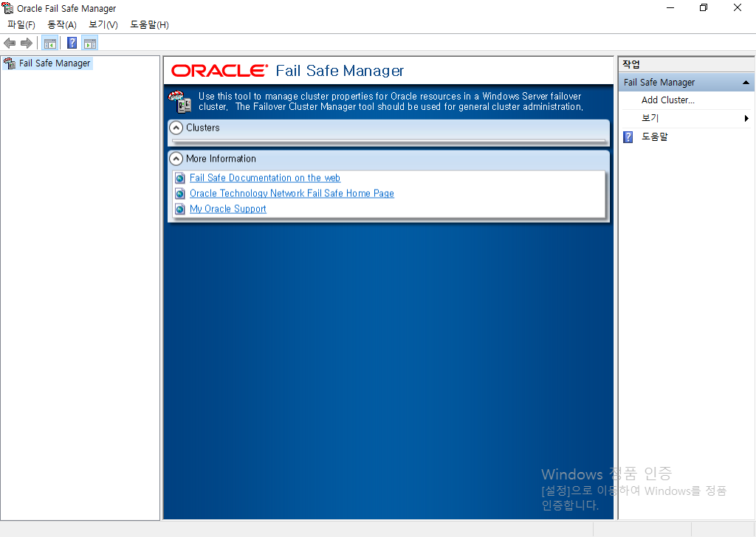Collapse the Clusters section
This screenshot has height=537, width=756.
click(176, 128)
